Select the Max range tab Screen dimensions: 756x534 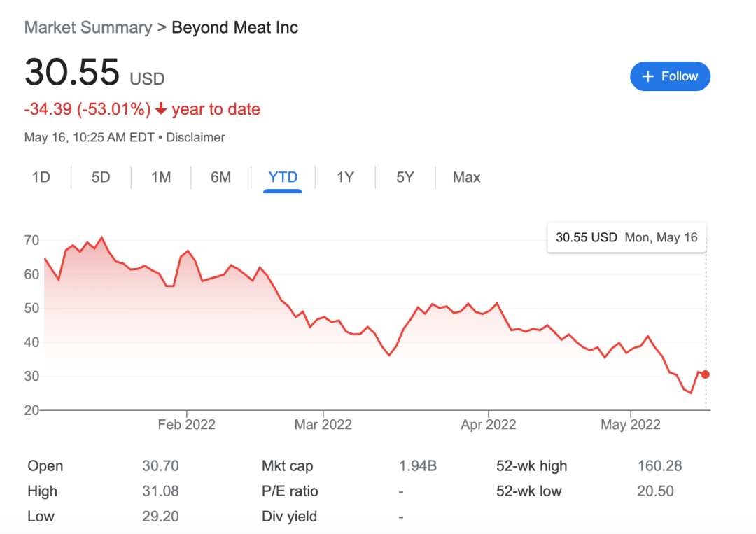point(466,177)
